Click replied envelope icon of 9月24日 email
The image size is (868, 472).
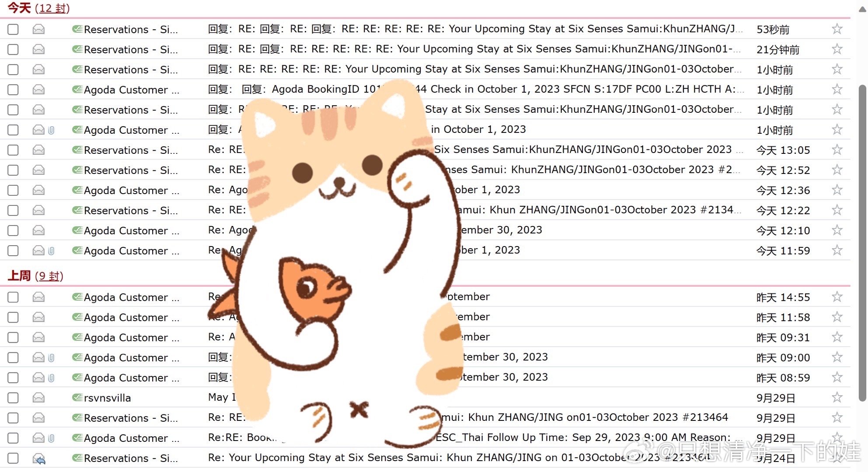pyautogui.click(x=39, y=458)
